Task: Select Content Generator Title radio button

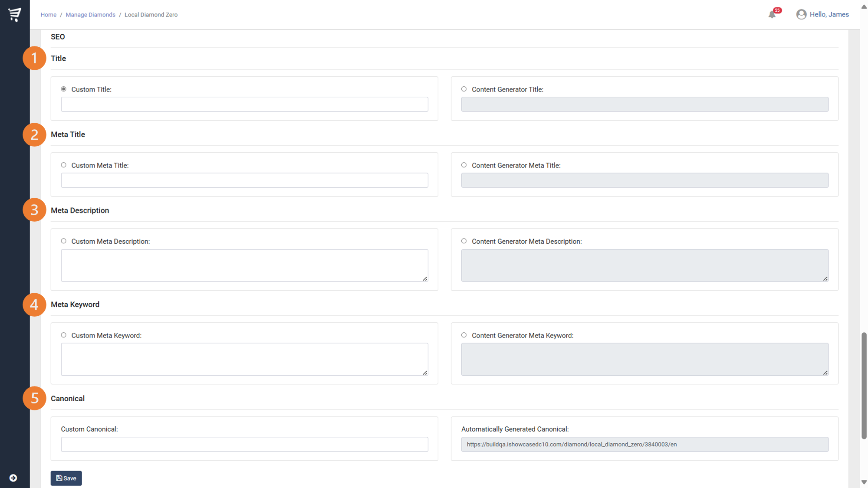Action: (464, 89)
